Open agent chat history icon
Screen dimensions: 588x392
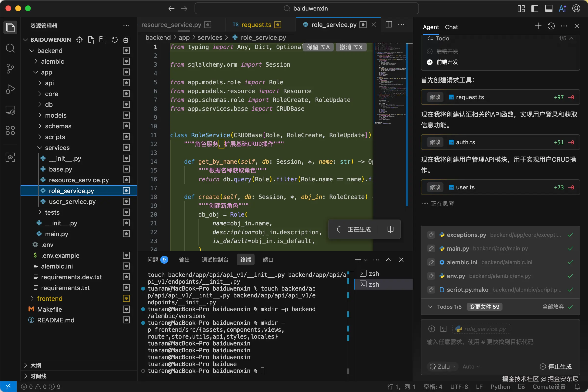551,26
